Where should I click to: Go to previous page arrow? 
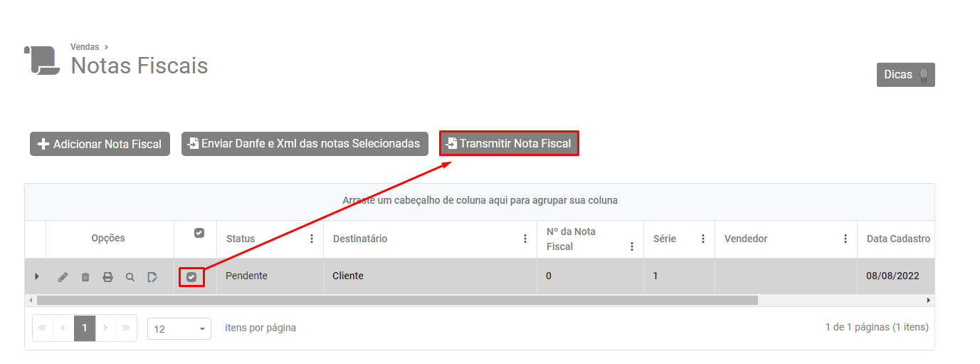click(x=63, y=328)
